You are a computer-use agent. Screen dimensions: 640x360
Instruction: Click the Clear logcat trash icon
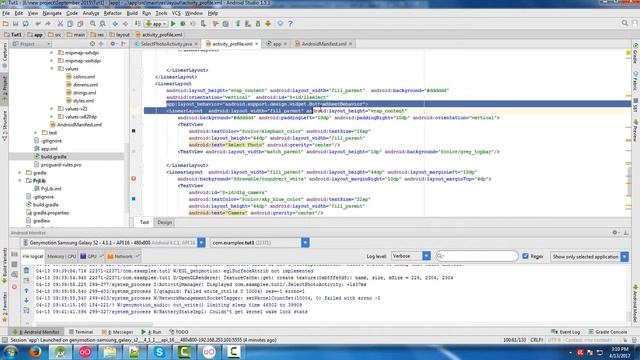pos(27,271)
